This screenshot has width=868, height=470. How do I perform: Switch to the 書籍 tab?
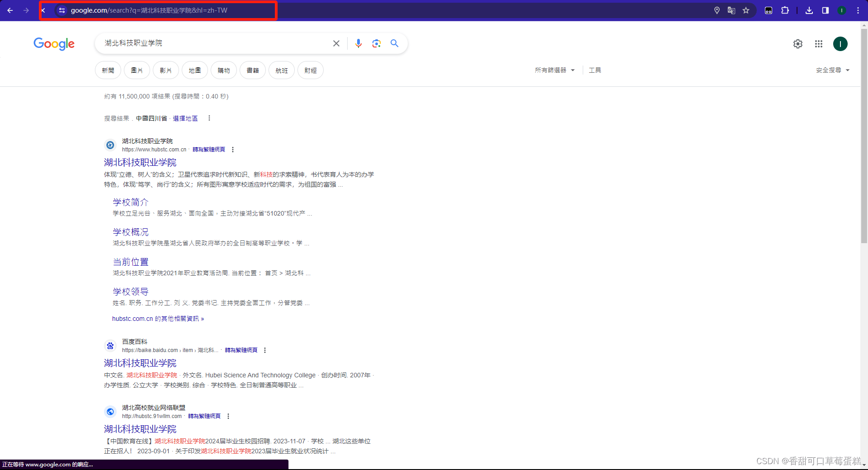[x=253, y=70]
